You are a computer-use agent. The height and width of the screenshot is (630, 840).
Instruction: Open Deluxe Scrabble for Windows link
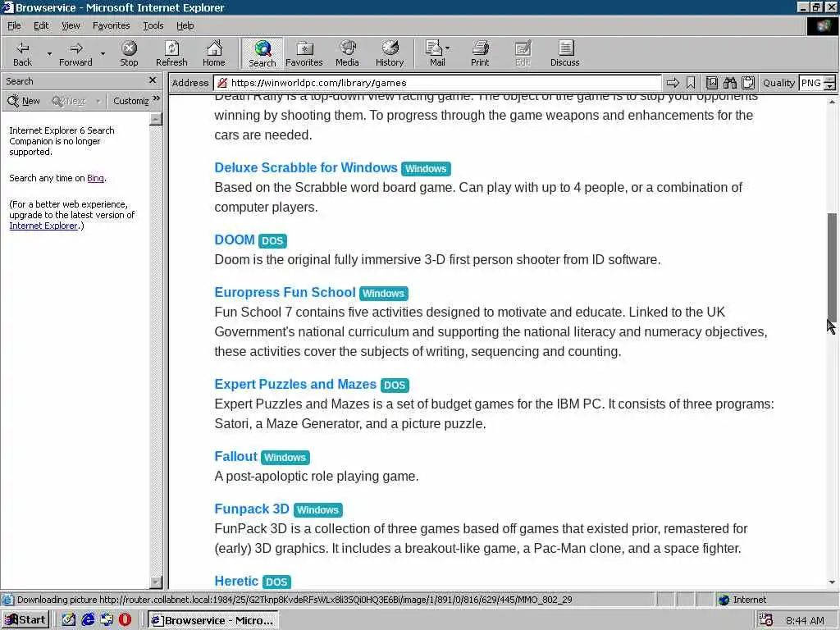click(x=306, y=167)
